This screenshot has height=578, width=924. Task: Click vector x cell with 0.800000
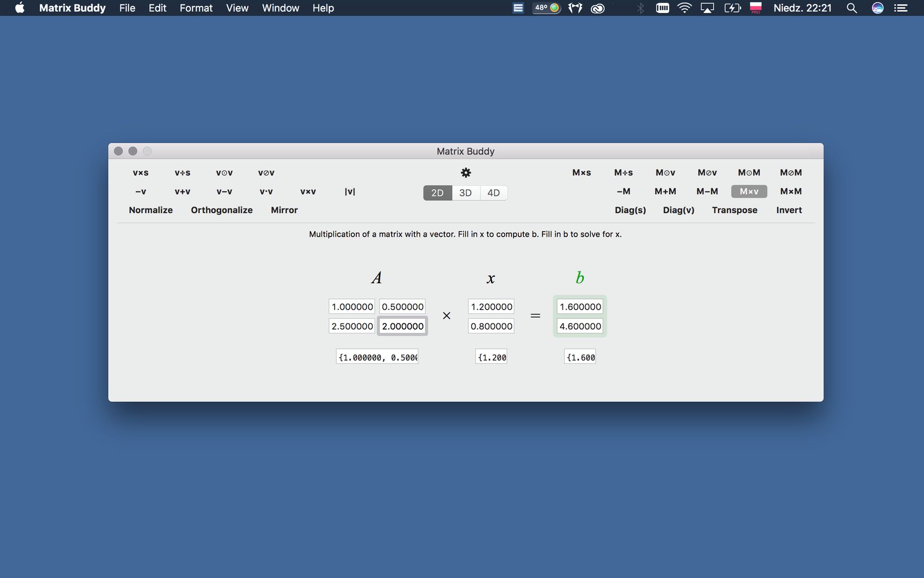492,326
